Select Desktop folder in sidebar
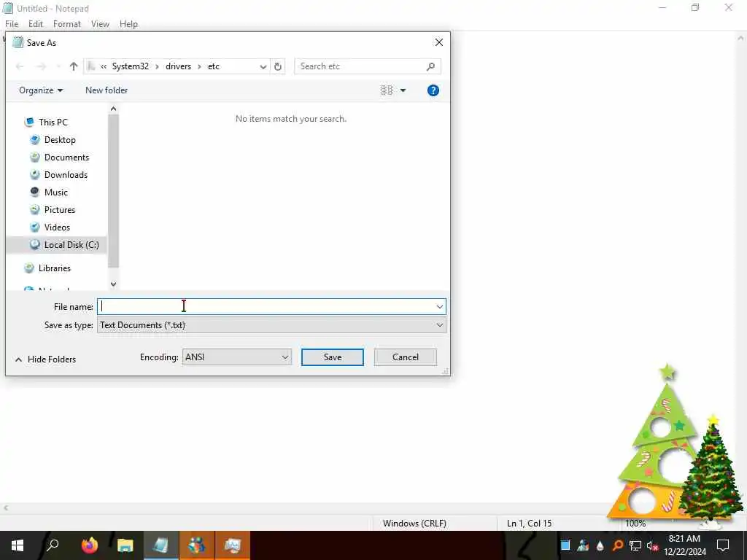Image resolution: width=747 pixels, height=560 pixels. 60,140
